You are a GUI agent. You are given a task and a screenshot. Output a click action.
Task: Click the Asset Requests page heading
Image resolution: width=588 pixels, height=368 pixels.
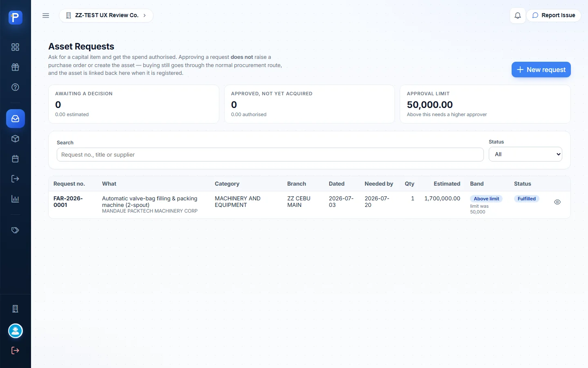coord(81,47)
